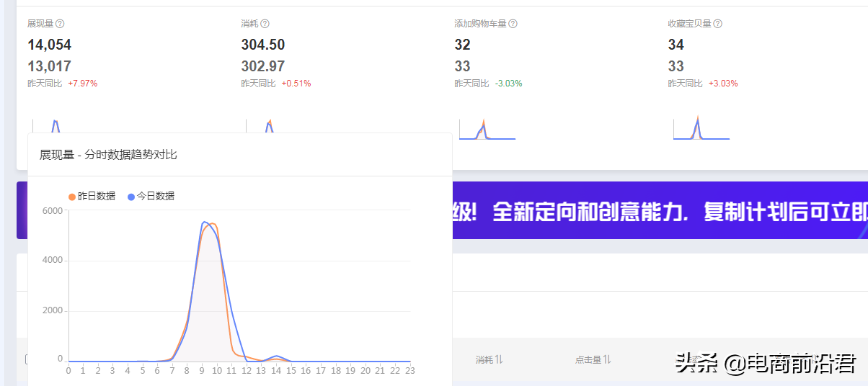Click the help icon beside 展现量
This screenshot has width=868, height=386.
tap(60, 24)
